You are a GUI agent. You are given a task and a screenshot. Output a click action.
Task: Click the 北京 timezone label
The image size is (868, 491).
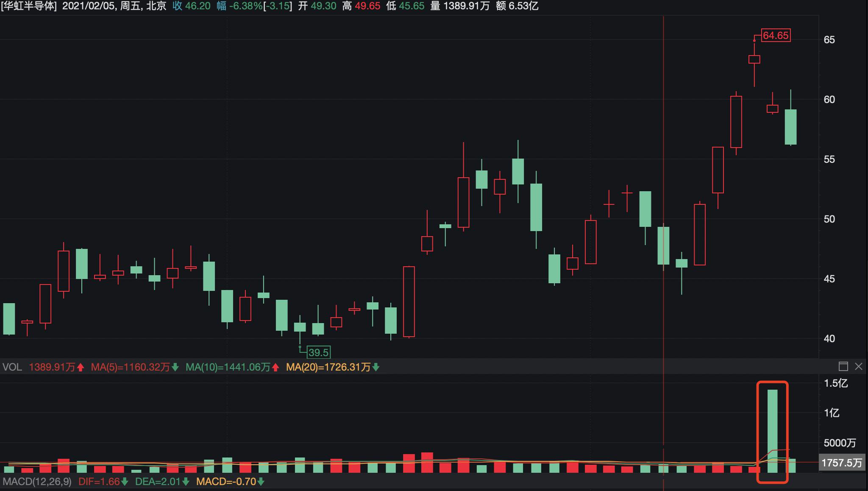coord(156,6)
